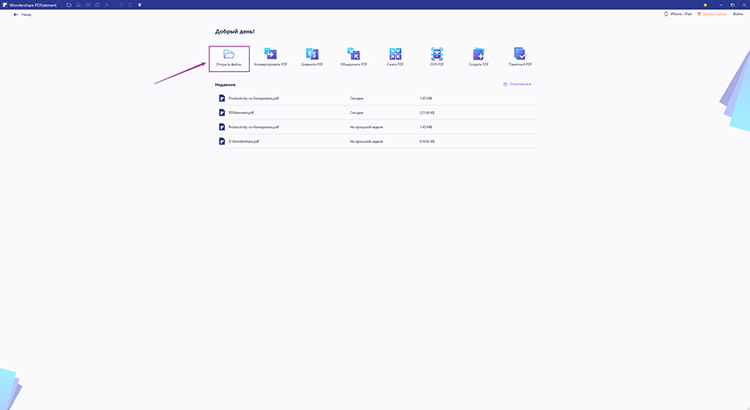The width and height of the screenshot is (750, 410).
Task: Click the Войти sign-in link
Action: point(738,14)
